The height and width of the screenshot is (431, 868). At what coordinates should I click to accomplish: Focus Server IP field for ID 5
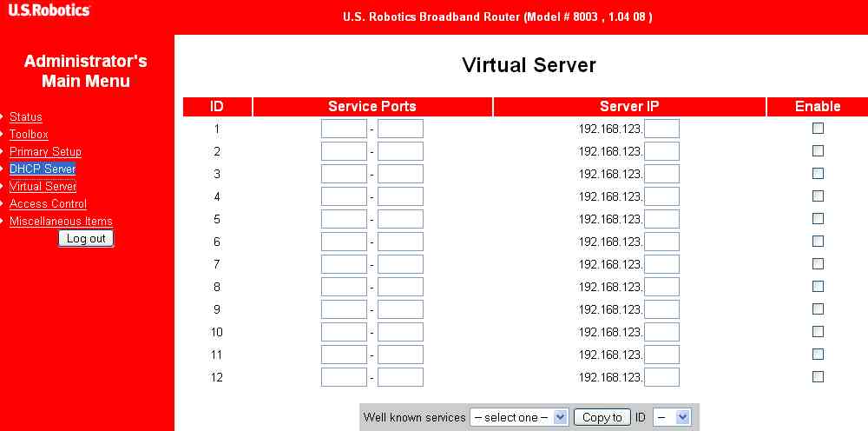coord(661,219)
